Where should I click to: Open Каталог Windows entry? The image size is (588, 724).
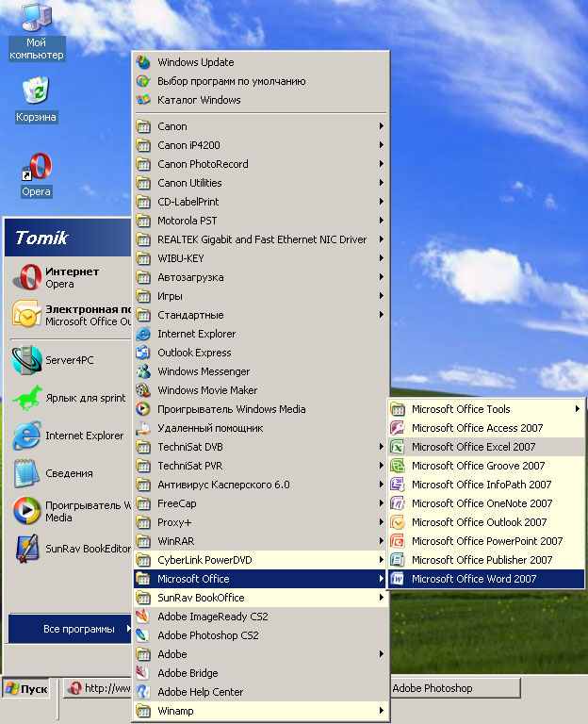(x=261, y=100)
